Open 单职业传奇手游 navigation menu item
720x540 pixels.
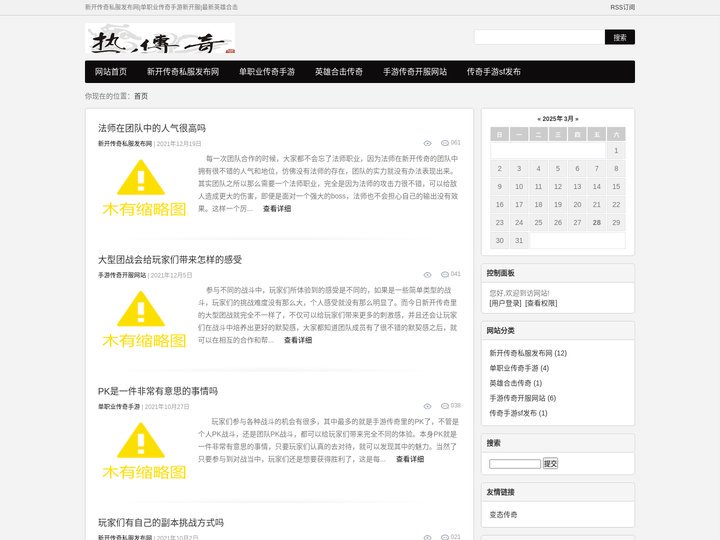tap(267, 72)
